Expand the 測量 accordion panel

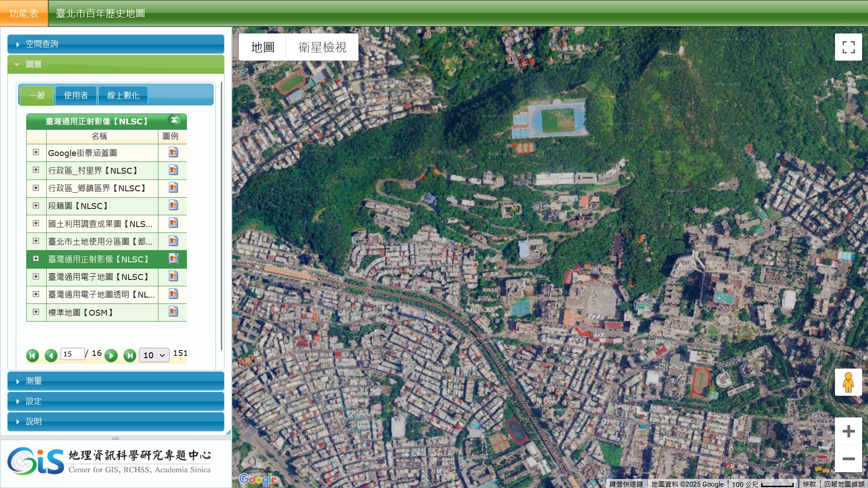pyautogui.click(x=116, y=381)
